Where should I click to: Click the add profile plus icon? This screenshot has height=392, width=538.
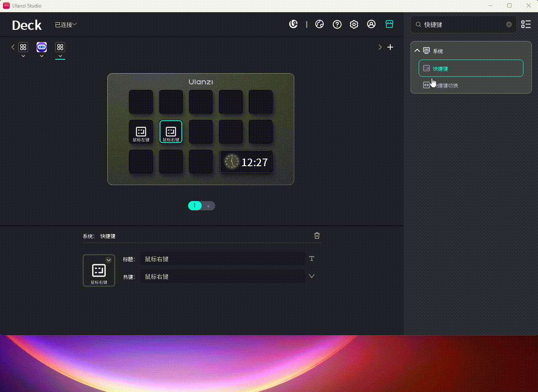tap(390, 47)
